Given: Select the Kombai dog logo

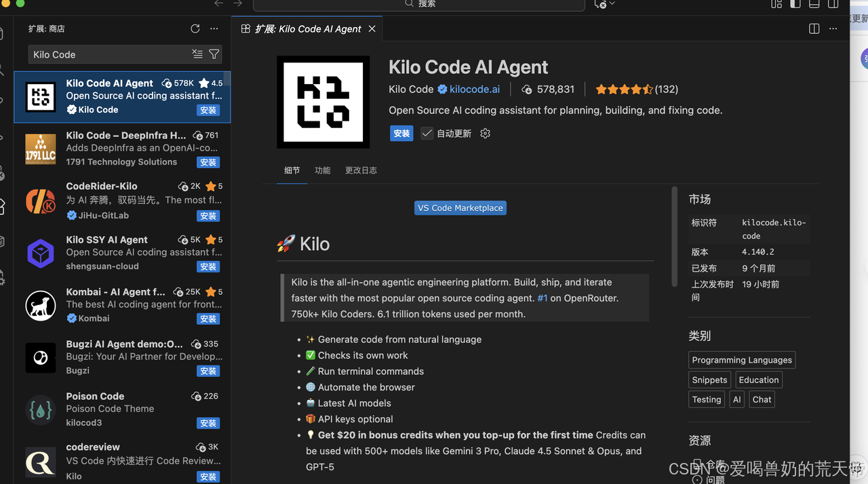Looking at the screenshot, I should 41,306.
